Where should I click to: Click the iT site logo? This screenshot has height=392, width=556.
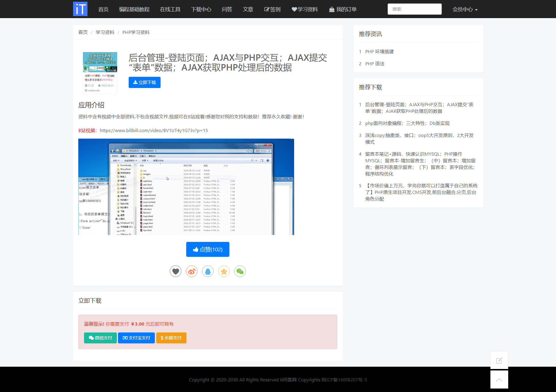(80, 9)
